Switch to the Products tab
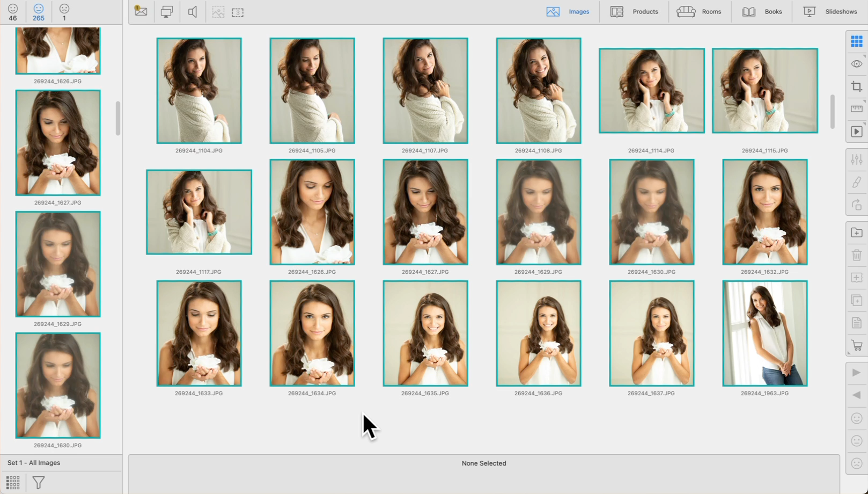This screenshot has width=868, height=494. click(634, 12)
